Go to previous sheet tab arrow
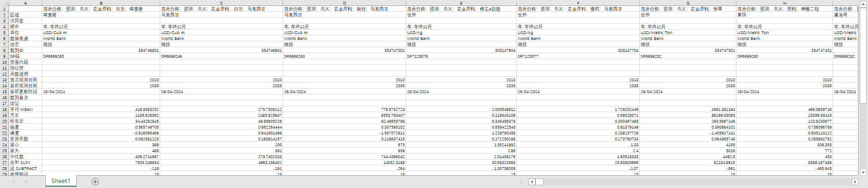This screenshot has height=188, width=868. click(x=13, y=181)
